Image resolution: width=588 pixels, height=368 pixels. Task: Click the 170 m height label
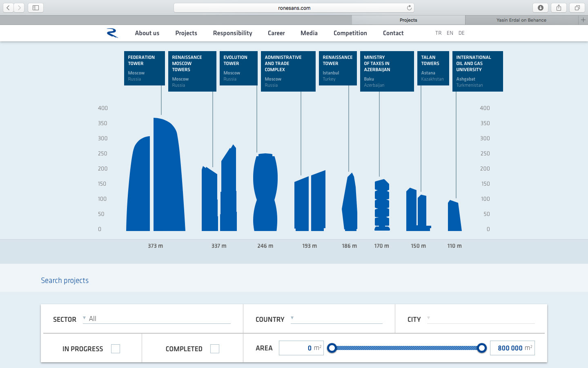pos(382,246)
